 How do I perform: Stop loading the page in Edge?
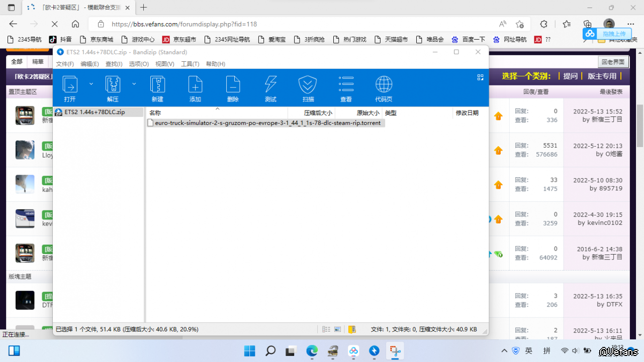click(55, 24)
